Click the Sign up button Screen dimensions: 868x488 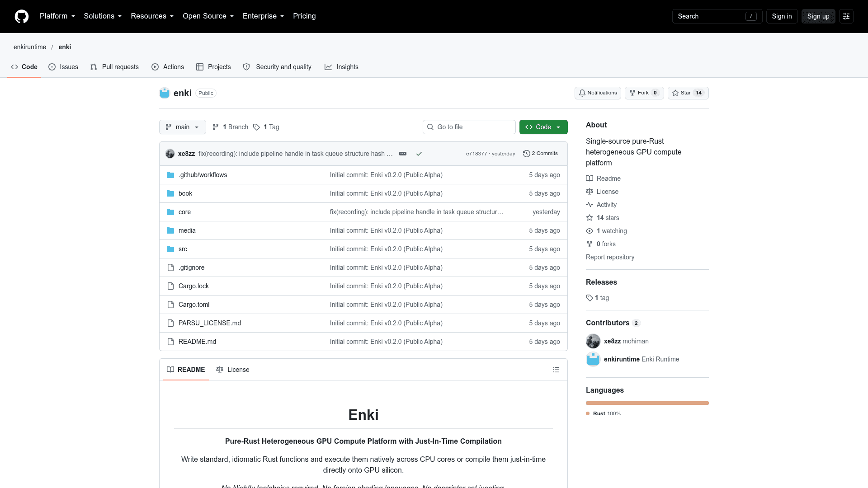point(818,16)
